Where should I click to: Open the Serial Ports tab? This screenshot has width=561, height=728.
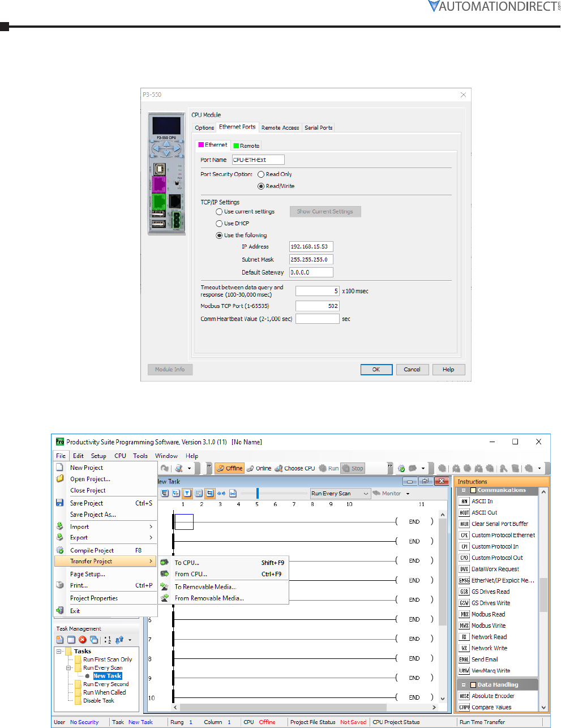319,128
